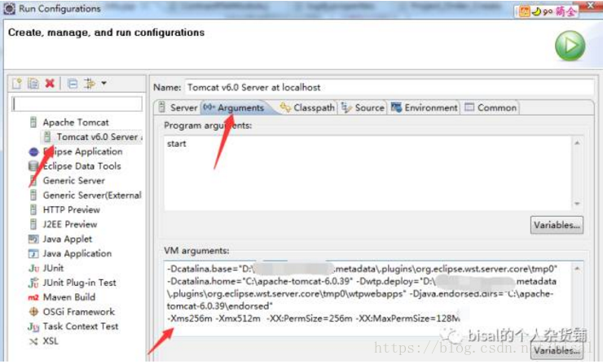Click the HTTP Preview server icon
Viewport: 603px width, 364px height.
pos(33,210)
